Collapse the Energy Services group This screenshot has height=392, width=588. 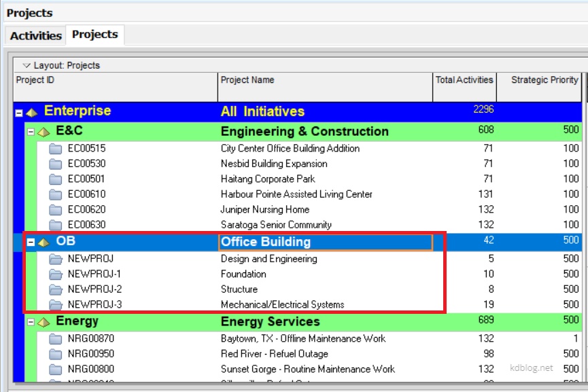click(31, 322)
